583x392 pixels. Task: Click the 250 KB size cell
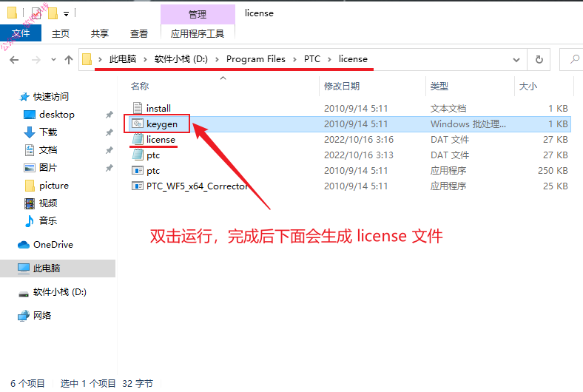(x=553, y=171)
